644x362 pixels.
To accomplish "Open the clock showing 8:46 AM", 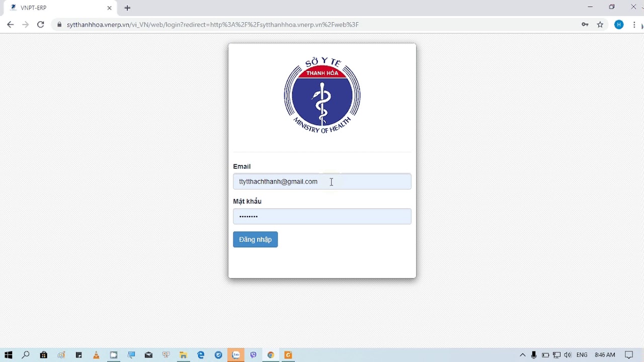I will [x=605, y=355].
